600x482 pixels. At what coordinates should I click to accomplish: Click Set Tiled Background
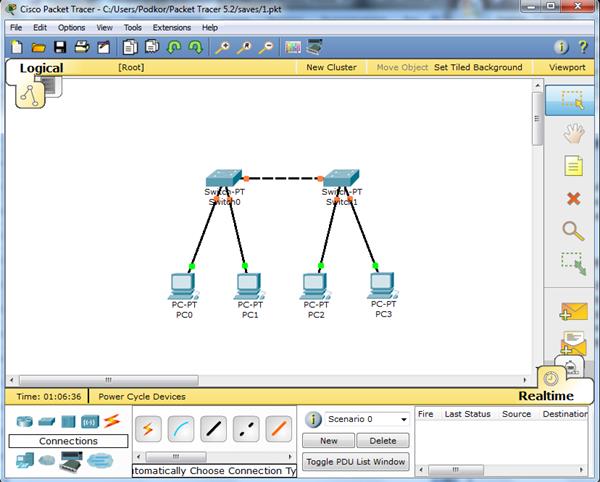[478, 67]
